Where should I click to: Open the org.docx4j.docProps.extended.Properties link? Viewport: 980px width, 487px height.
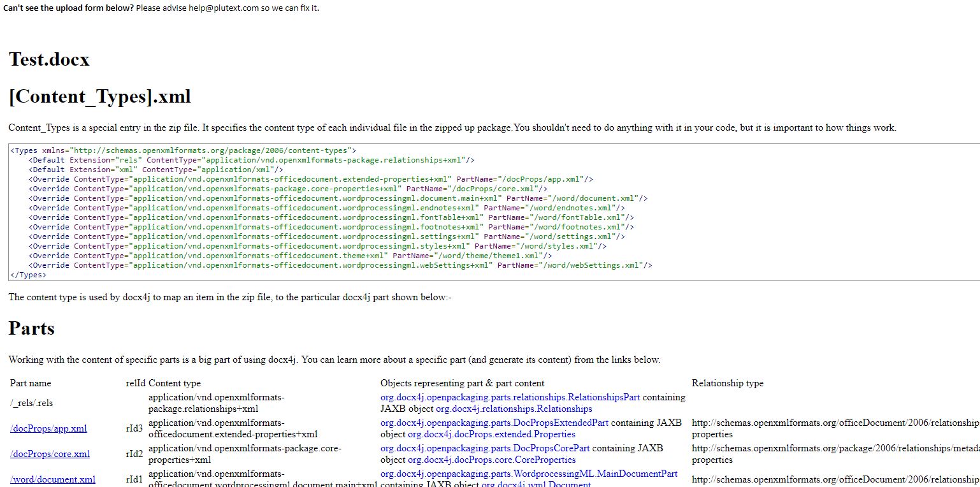491,434
